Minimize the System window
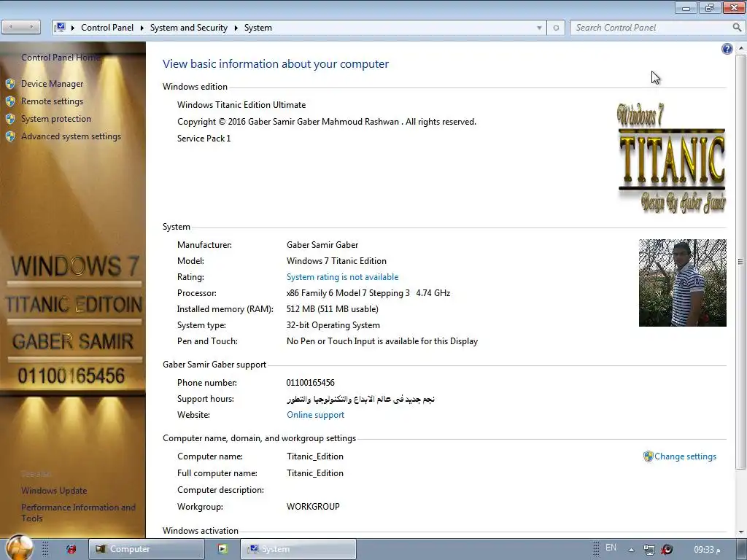Screen dimensions: 747x560 pyautogui.click(x=686, y=7)
